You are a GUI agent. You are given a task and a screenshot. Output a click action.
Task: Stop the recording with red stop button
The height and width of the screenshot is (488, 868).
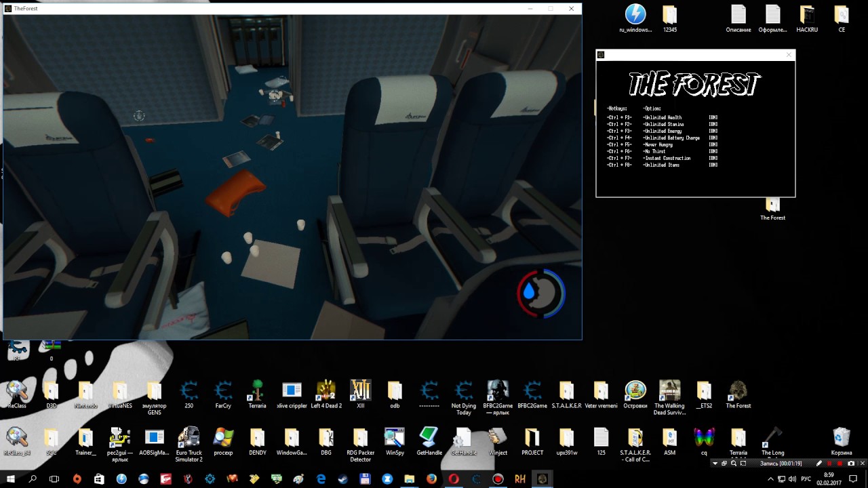840,464
